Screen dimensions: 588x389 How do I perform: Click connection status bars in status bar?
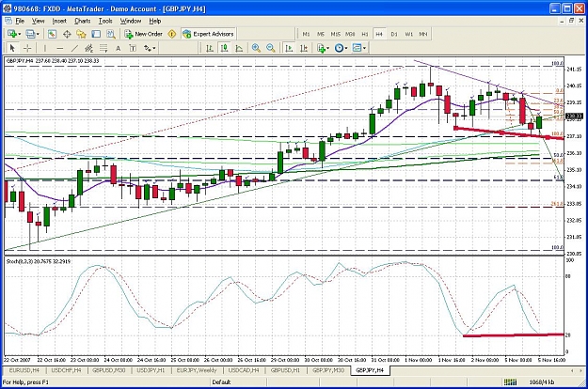[510, 382]
